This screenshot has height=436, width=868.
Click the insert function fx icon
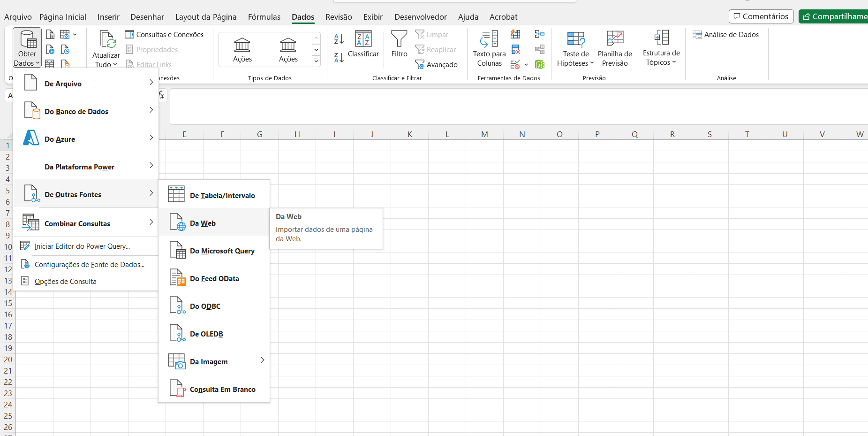(162, 95)
